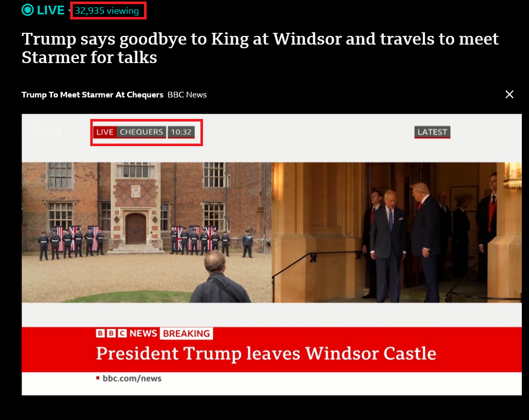Click the white BREAKING tag
Viewport: 529px width, 420px height.
point(186,333)
